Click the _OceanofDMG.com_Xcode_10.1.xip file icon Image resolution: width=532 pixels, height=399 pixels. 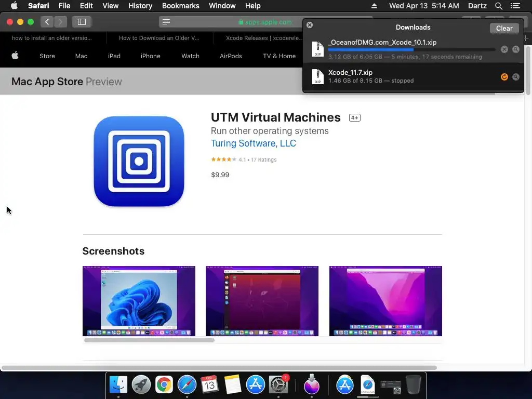(317, 49)
